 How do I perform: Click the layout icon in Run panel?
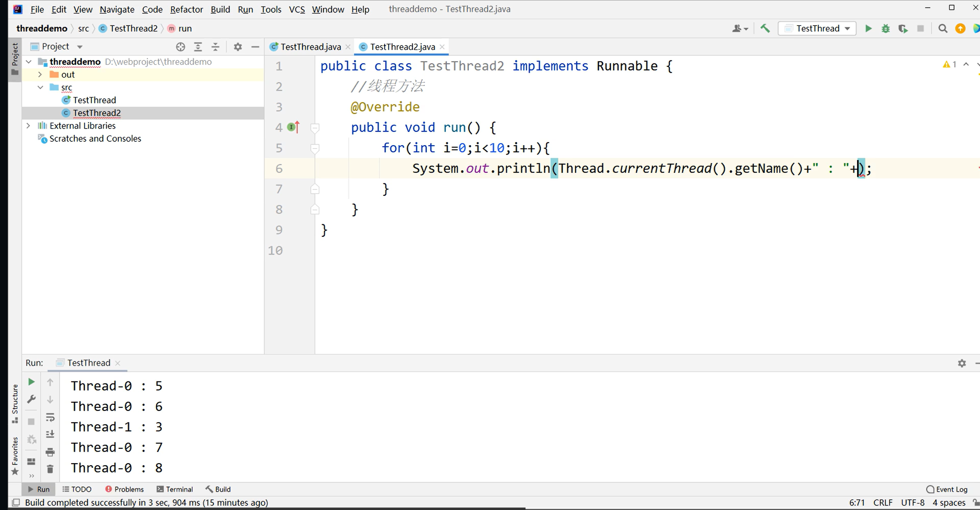(x=31, y=461)
